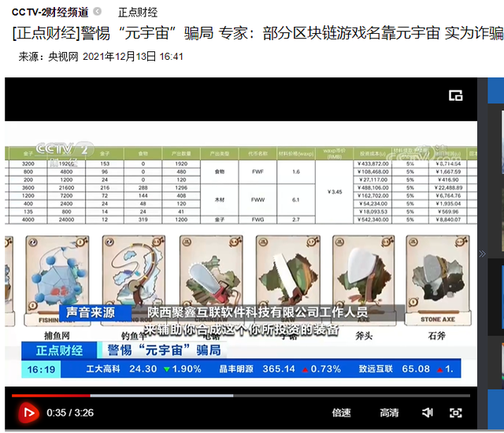Click the 16:19 clock in news ticker
This screenshot has height=433, width=504.
[41, 368]
